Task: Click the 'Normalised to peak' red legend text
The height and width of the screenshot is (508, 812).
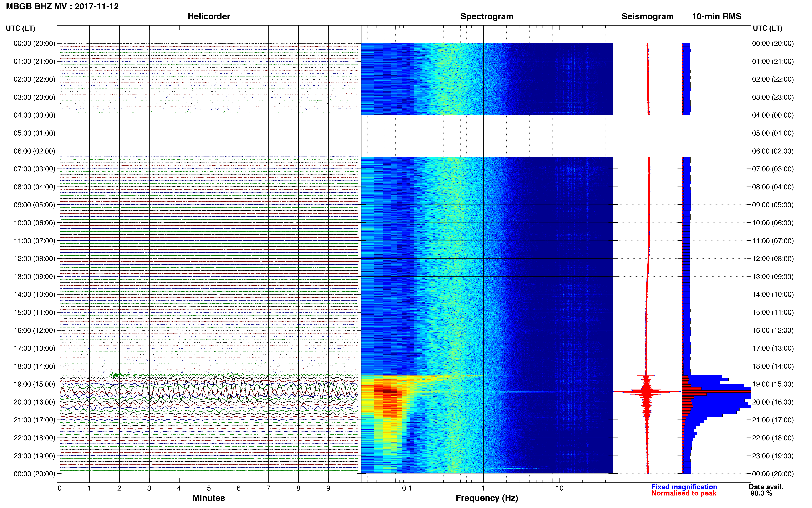Action: coord(684,493)
